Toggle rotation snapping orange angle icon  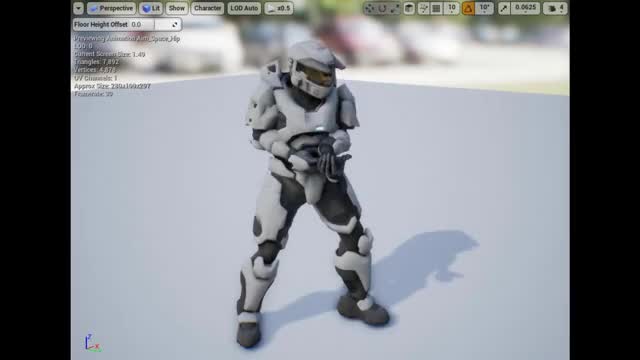[x=468, y=9]
